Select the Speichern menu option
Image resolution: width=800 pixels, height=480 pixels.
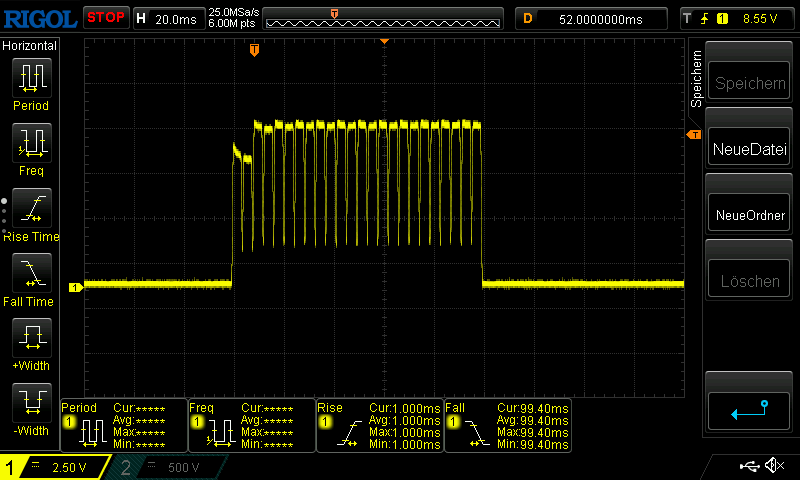(x=750, y=84)
